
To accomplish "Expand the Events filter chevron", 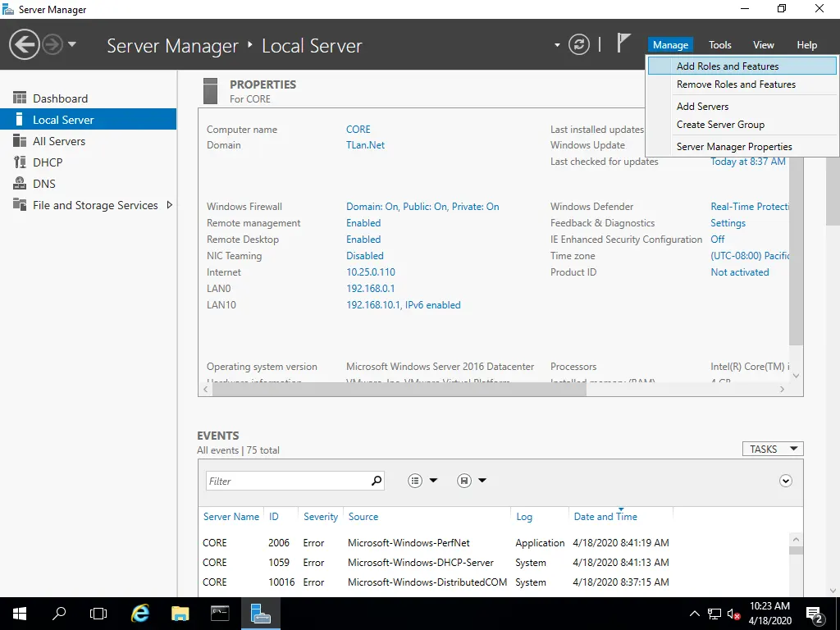I will point(785,481).
